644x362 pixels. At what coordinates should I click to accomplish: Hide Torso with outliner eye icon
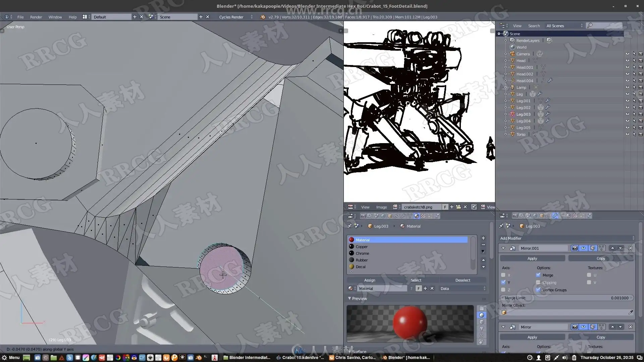point(627,134)
